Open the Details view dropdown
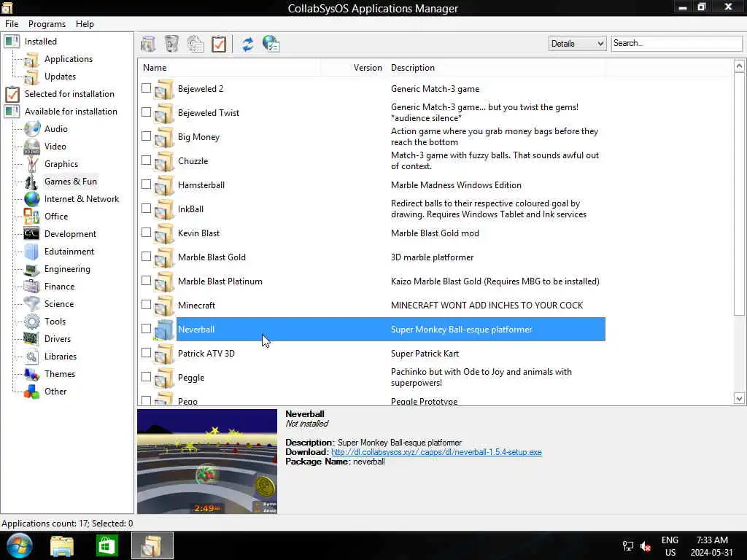The image size is (747, 560). (577, 43)
